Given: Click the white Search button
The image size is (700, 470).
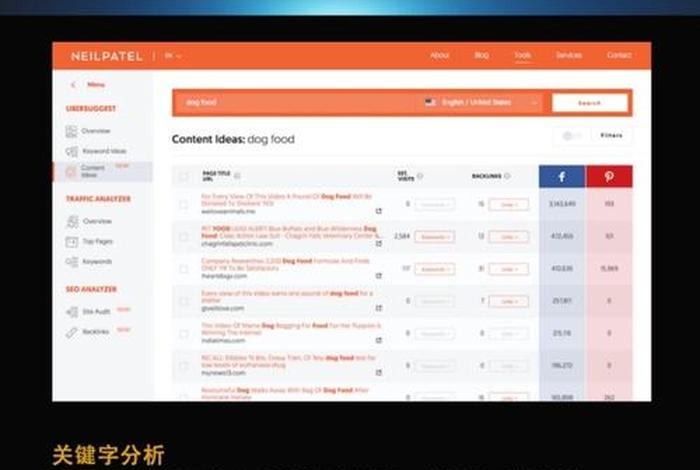Looking at the screenshot, I should (589, 103).
